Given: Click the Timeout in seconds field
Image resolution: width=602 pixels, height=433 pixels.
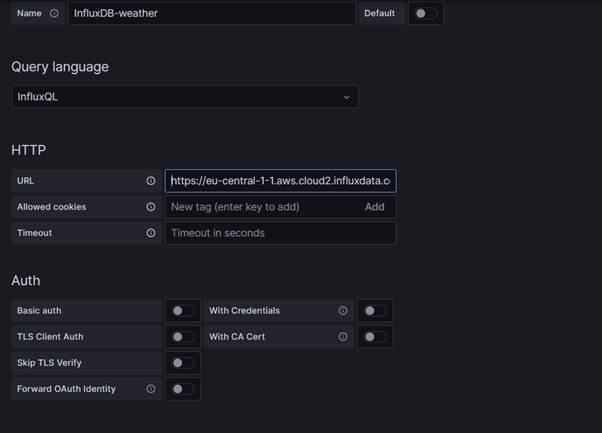Looking at the screenshot, I should 281,233.
